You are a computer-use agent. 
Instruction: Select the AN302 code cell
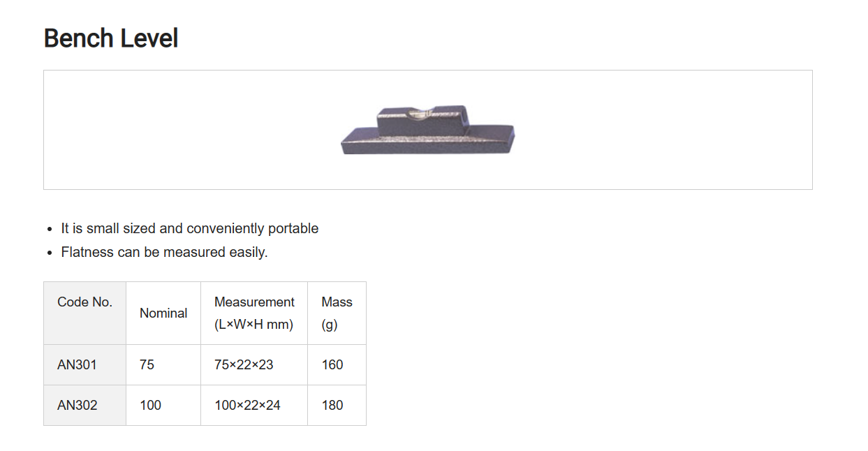[x=84, y=405]
